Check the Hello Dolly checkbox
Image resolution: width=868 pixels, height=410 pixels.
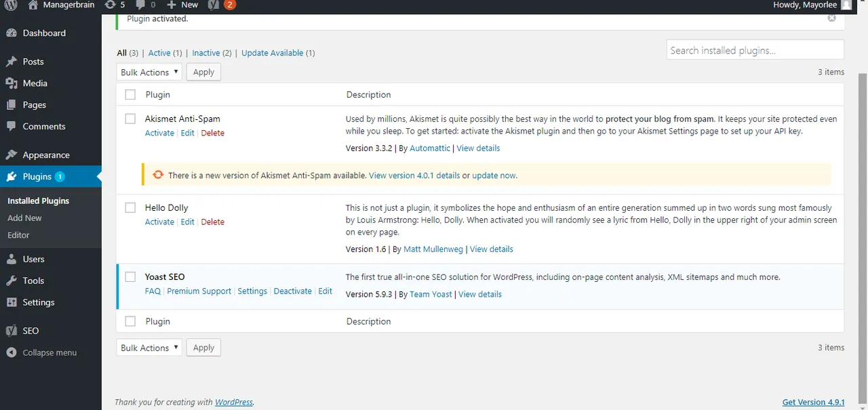130,208
